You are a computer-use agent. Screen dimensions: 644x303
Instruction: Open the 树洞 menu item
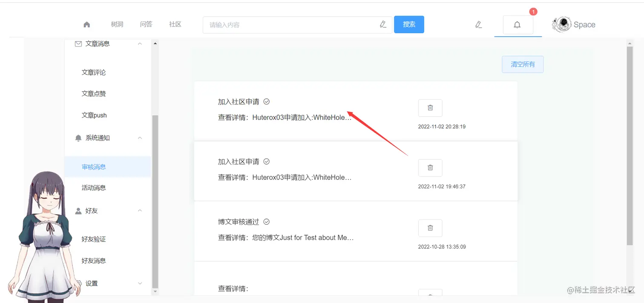click(x=117, y=24)
